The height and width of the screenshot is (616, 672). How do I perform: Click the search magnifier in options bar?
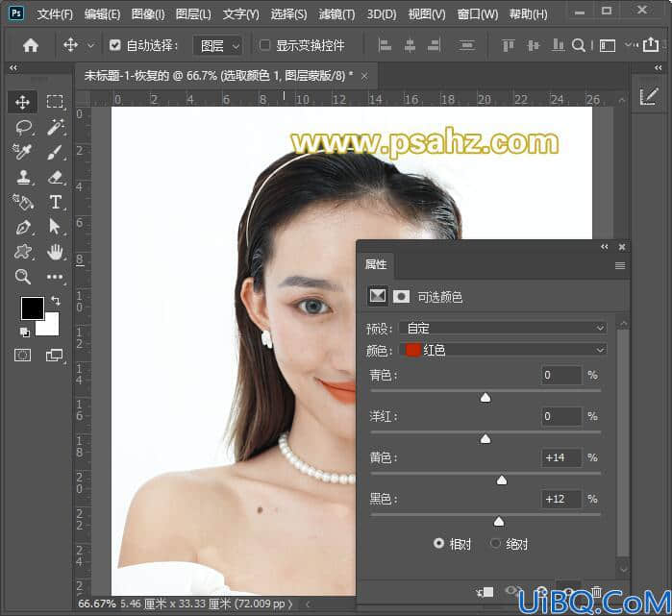pyautogui.click(x=578, y=45)
